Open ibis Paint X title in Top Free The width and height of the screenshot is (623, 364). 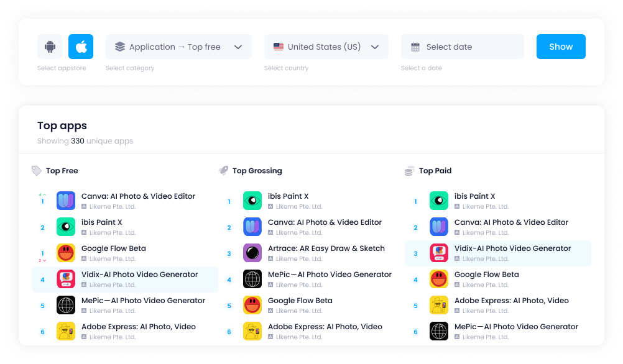(102, 222)
